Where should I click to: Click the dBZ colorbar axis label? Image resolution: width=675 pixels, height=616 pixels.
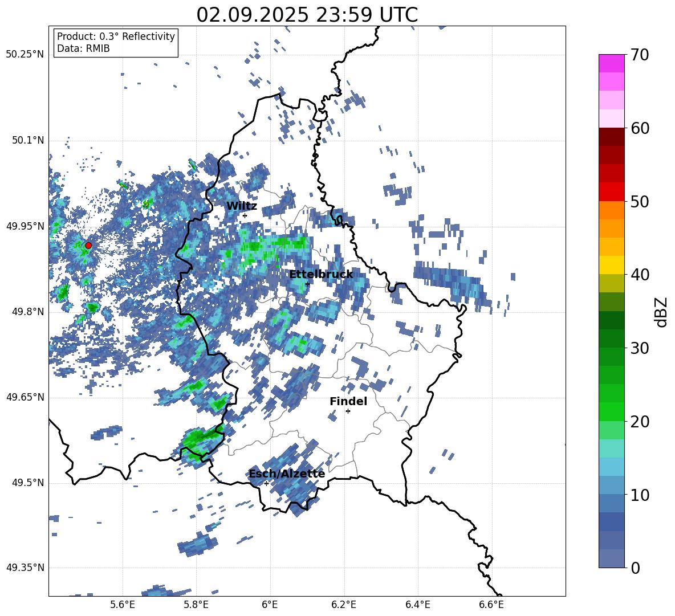(662, 312)
